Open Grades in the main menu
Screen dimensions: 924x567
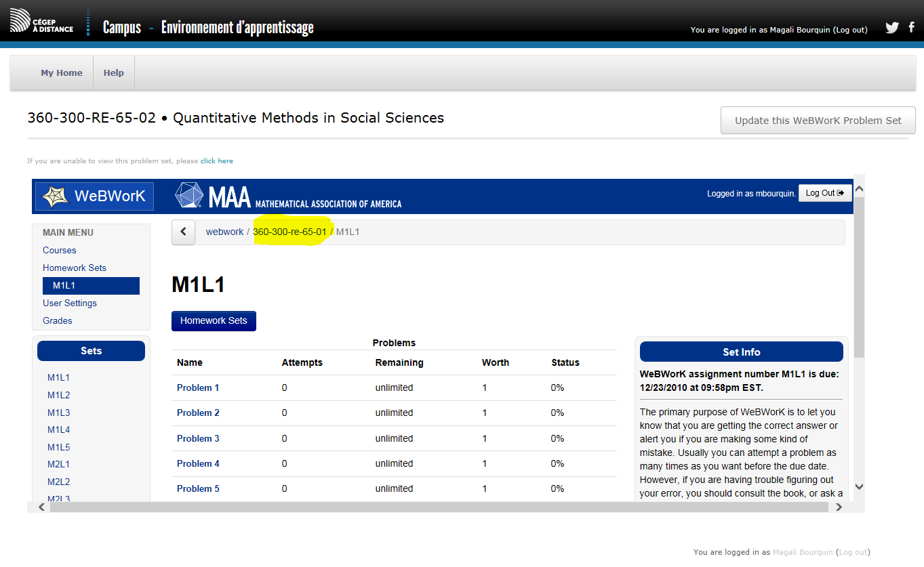58,320
